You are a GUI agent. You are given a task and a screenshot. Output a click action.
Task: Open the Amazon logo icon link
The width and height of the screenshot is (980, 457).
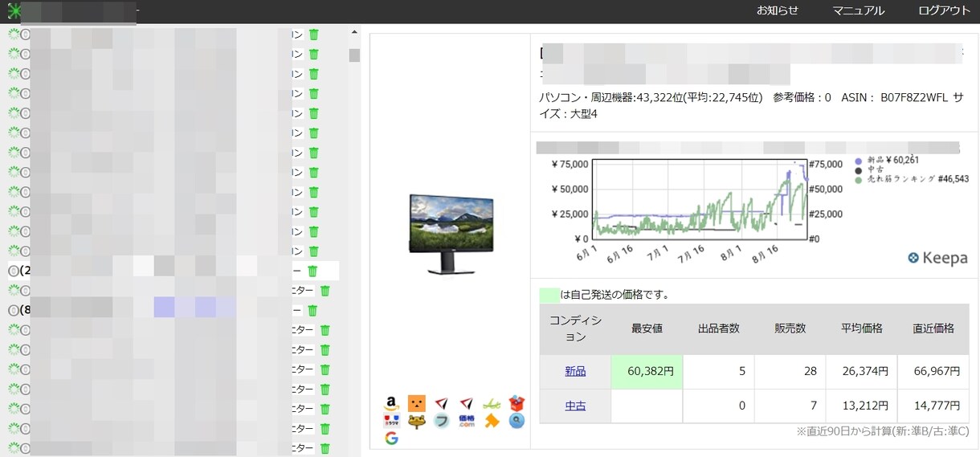coord(391,403)
